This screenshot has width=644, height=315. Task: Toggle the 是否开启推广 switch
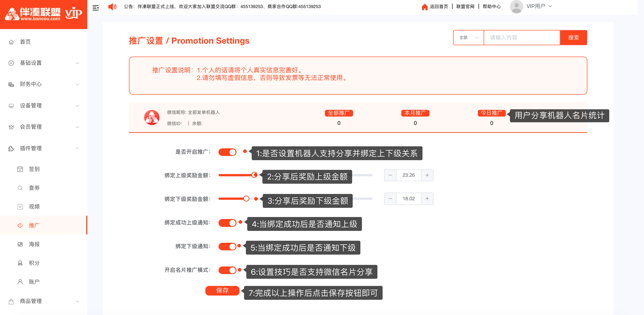click(227, 152)
